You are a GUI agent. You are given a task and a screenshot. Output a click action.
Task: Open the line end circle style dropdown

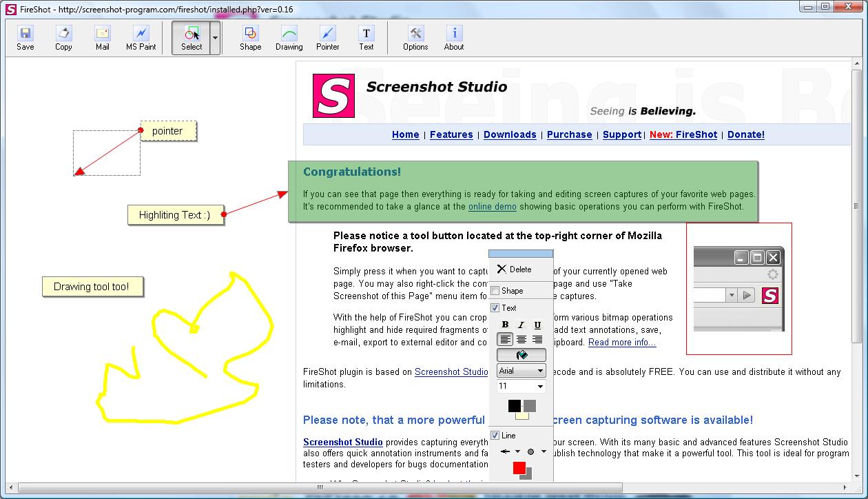(x=544, y=452)
